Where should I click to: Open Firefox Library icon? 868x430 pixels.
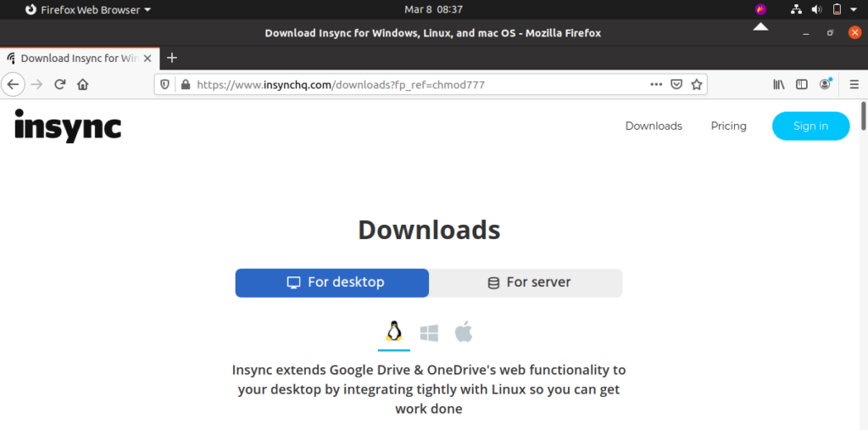(779, 85)
